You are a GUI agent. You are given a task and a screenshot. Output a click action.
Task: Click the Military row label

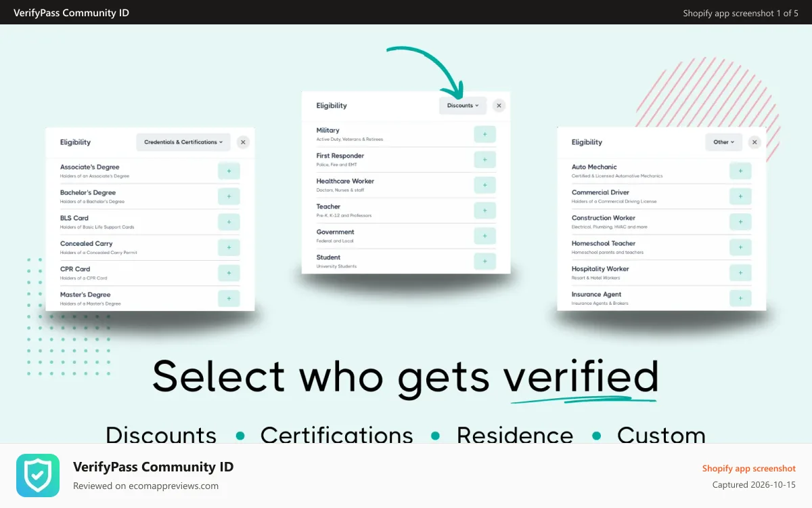(328, 130)
